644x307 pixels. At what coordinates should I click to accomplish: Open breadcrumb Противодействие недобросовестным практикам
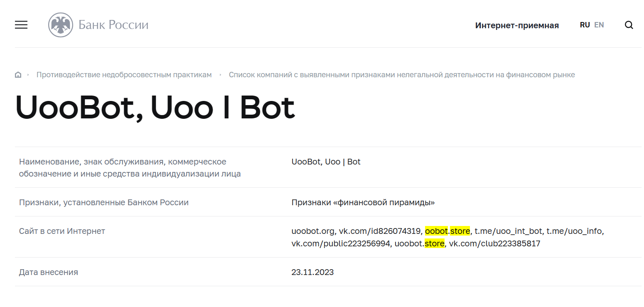pyautogui.click(x=124, y=75)
